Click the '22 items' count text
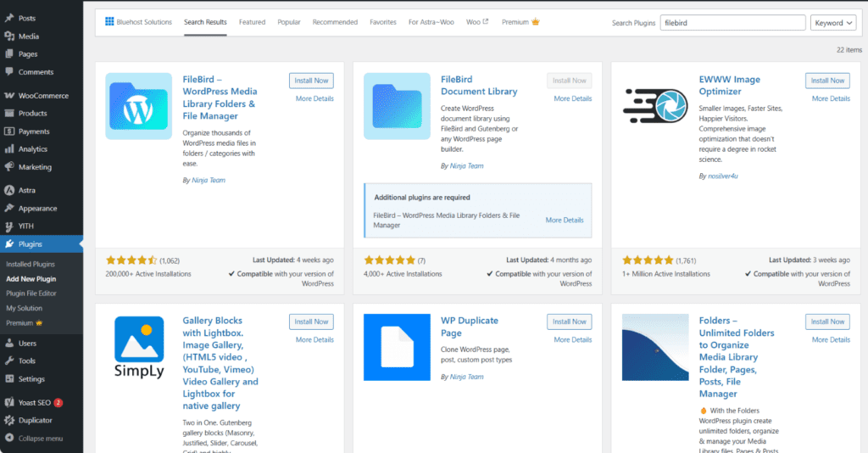The image size is (868, 453). pos(849,50)
